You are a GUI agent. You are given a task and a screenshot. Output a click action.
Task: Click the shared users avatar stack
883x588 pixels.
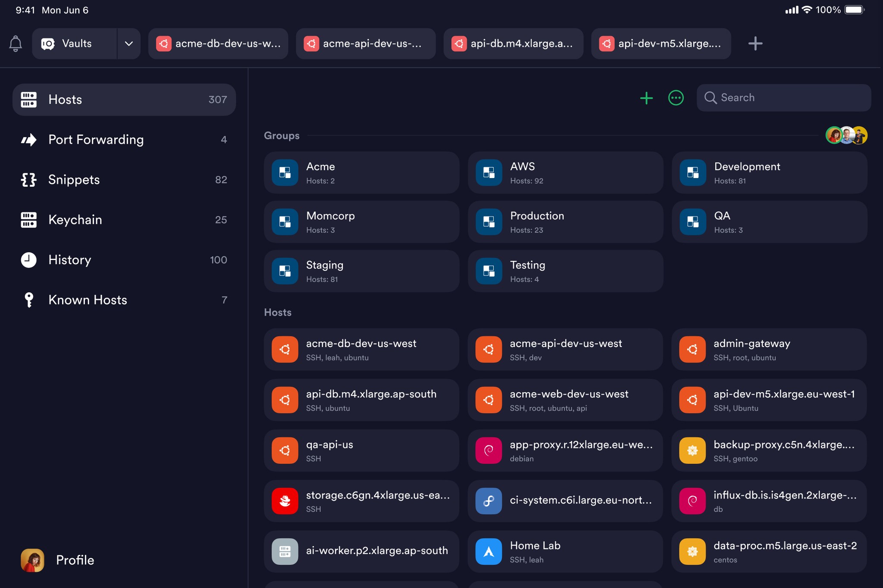pos(846,135)
